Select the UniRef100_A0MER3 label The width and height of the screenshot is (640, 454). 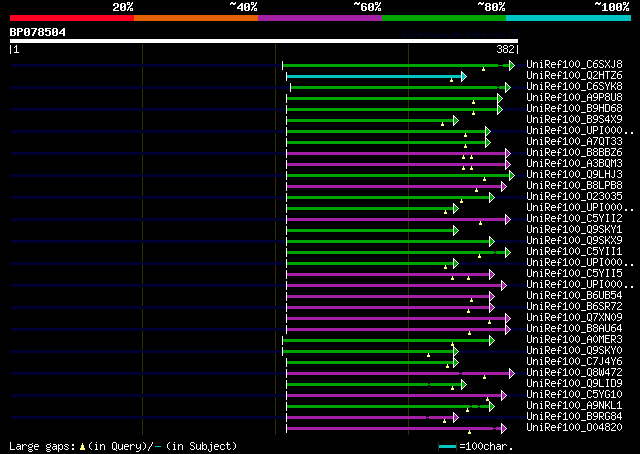574,340
